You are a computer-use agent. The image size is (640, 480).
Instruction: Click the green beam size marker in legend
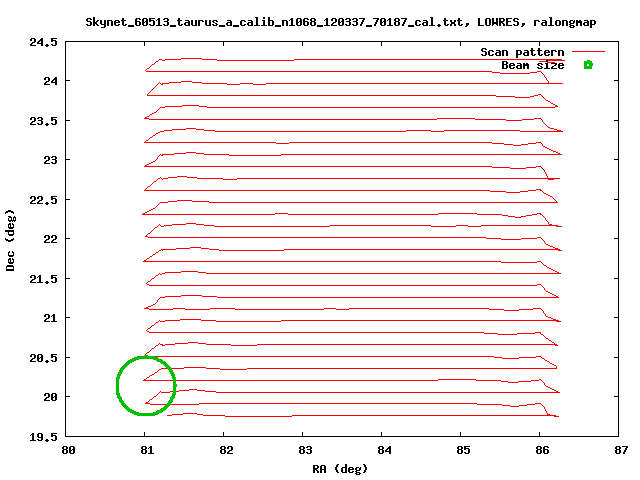[588, 65]
